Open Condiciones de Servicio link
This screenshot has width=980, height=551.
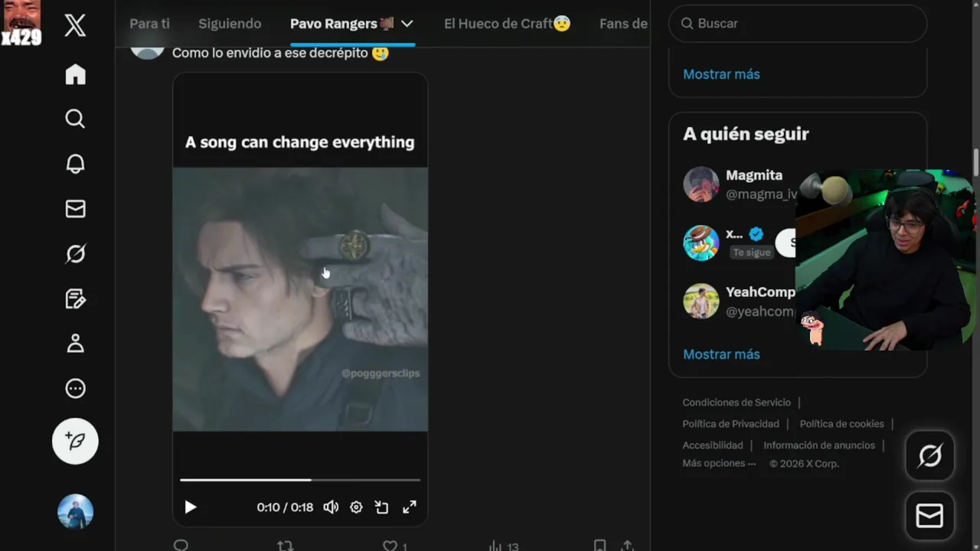coord(737,403)
